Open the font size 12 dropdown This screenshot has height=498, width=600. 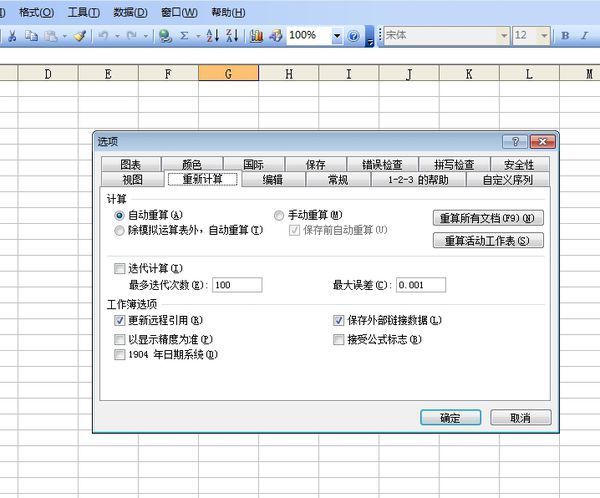pyautogui.click(x=545, y=36)
